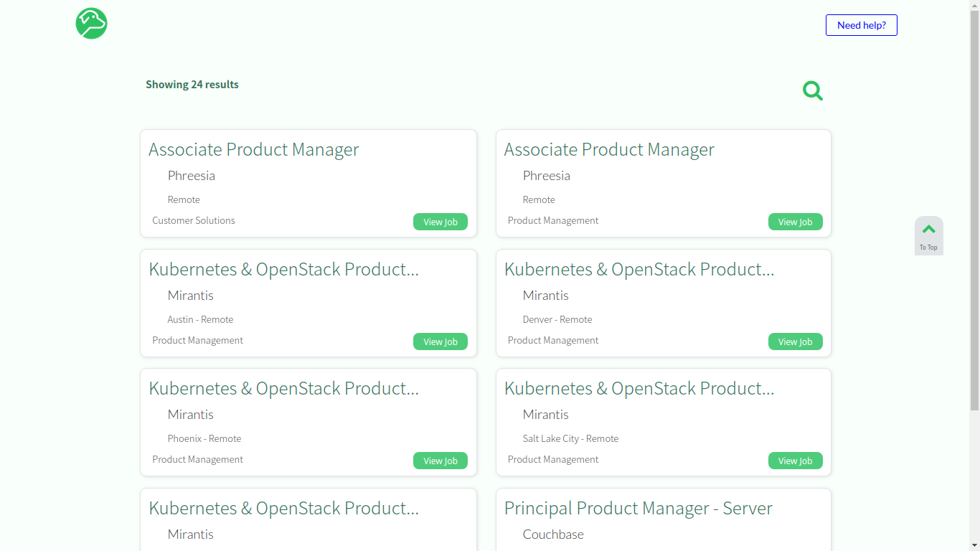Open Kubernetes & OpenStack title in Denver card
980x551 pixels.
tap(639, 269)
